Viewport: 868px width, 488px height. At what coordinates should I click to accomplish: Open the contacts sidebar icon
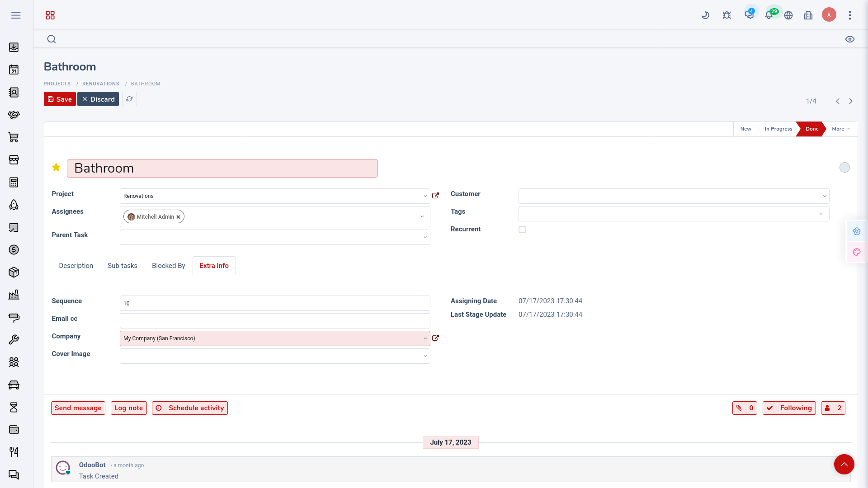(x=14, y=92)
